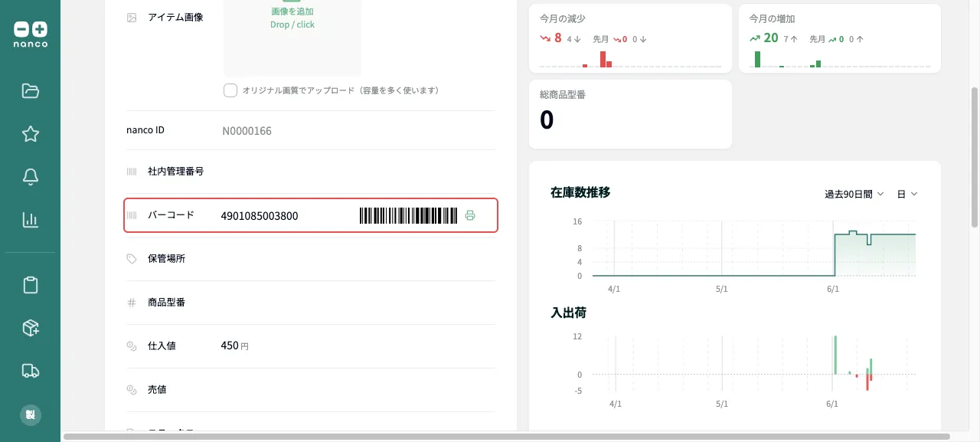This screenshot has height=442, width=980.
Task: Click the horizontal scrollbar at bottom
Action: pos(507,437)
